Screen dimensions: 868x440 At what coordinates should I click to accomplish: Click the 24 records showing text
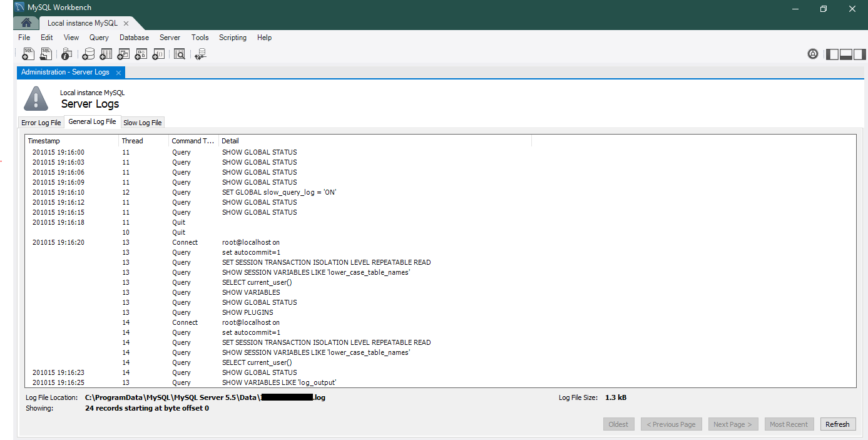pyautogui.click(x=147, y=408)
